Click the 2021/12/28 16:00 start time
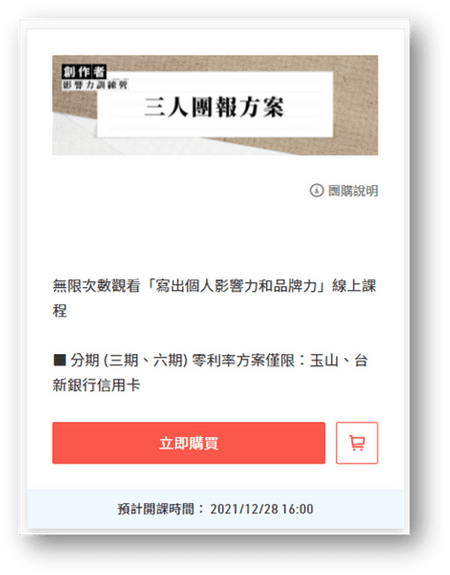The width and height of the screenshot is (450, 575). coord(261,509)
